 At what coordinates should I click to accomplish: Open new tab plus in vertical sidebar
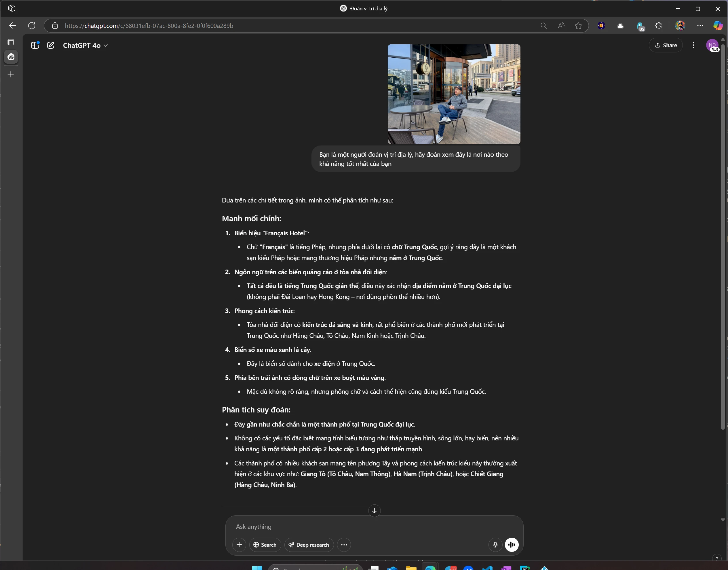(x=11, y=74)
